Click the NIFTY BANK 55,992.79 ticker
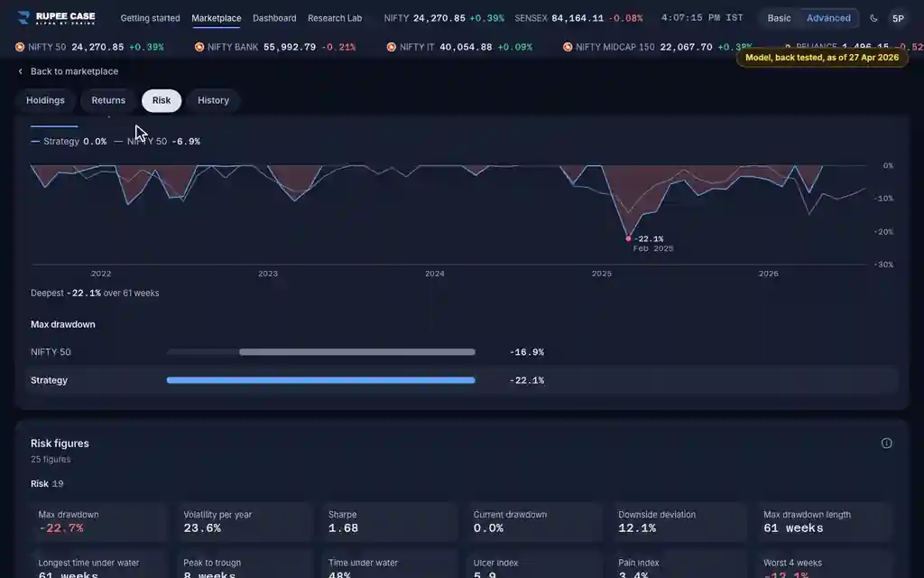Image resolution: width=924 pixels, height=578 pixels. (x=275, y=47)
